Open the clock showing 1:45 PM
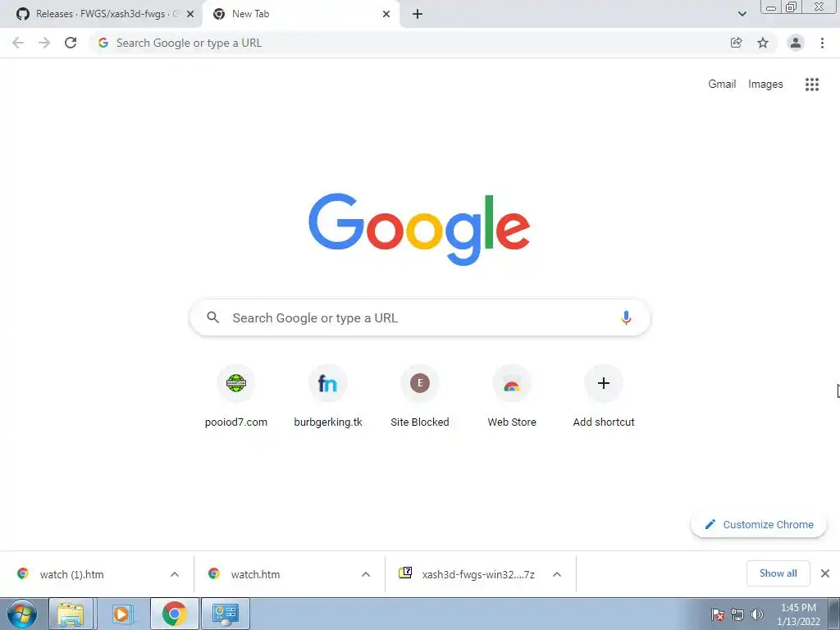Screen dimensions: 840x630 click(x=798, y=614)
